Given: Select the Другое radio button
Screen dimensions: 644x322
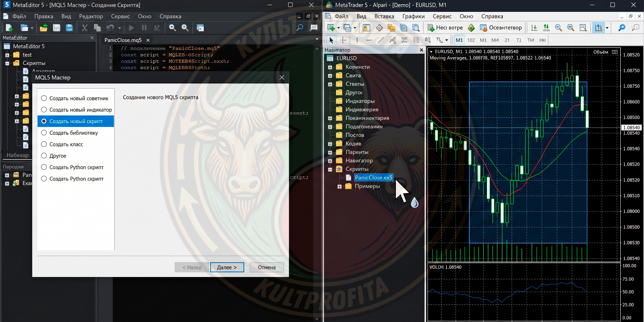Looking at the screenshot, I should pos(44,156).
